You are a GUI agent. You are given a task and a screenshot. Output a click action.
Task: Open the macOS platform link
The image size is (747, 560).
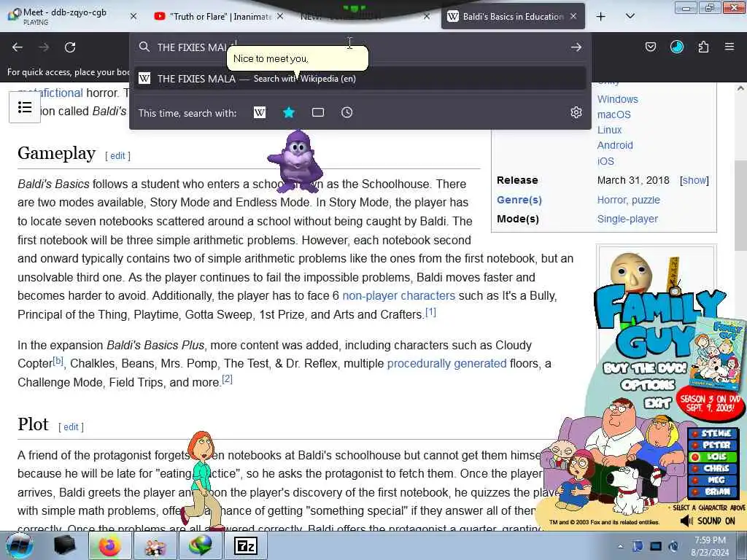click(x=614, y=114)
